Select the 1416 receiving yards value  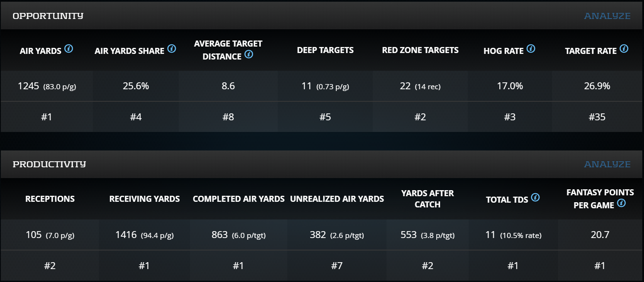(x=126, y=235)
